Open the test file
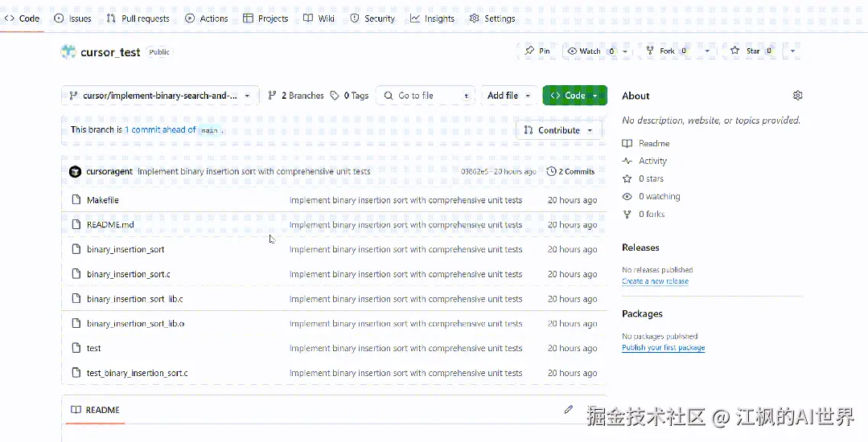This screenshot has width=868, height=442. (x=93, y=349)
